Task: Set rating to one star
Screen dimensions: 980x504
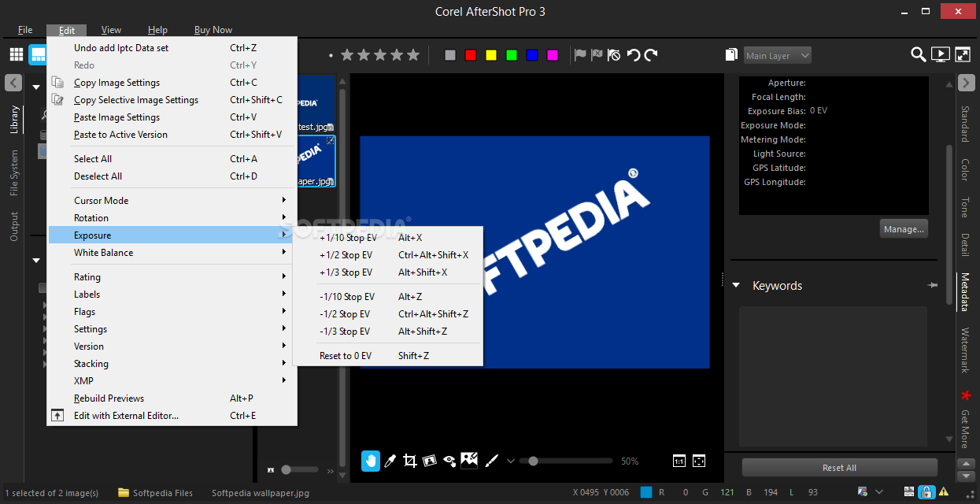Action: pyautogui.click(x=346, y=55)
